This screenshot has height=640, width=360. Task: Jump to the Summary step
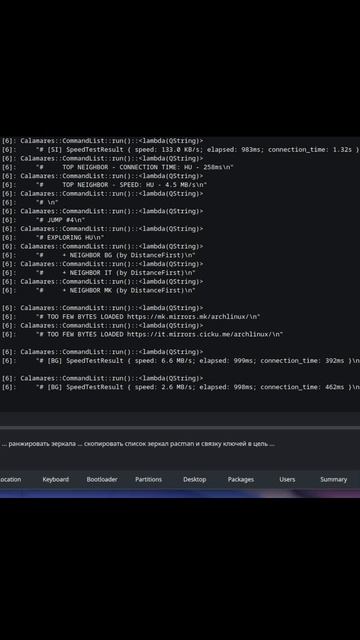333,479
